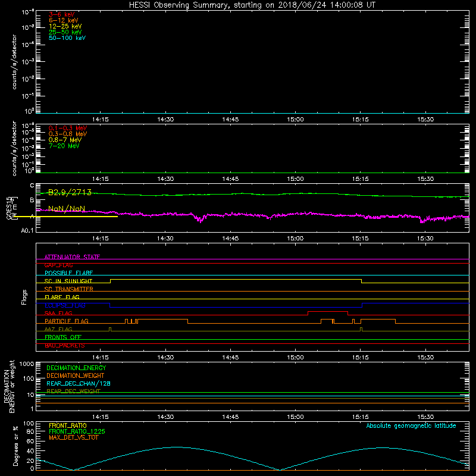This screenshot has width=476, height=476.
Task: Click the Absolute geomagnetic latitude label
Action: 411,425
